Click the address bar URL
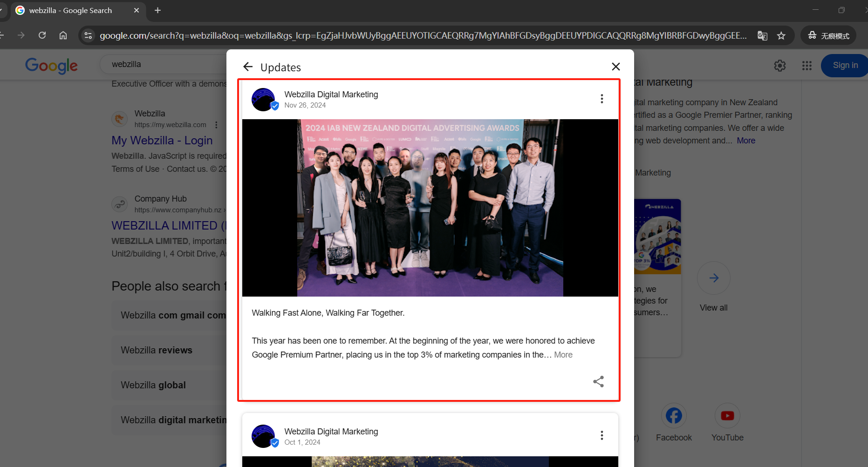 coord(423,35)
